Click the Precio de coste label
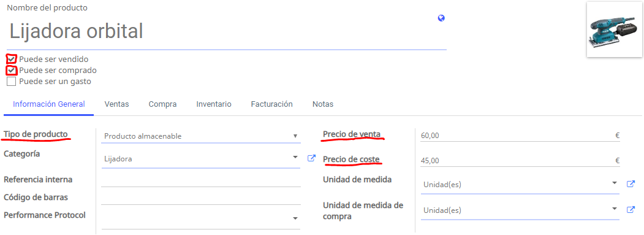 351,159
